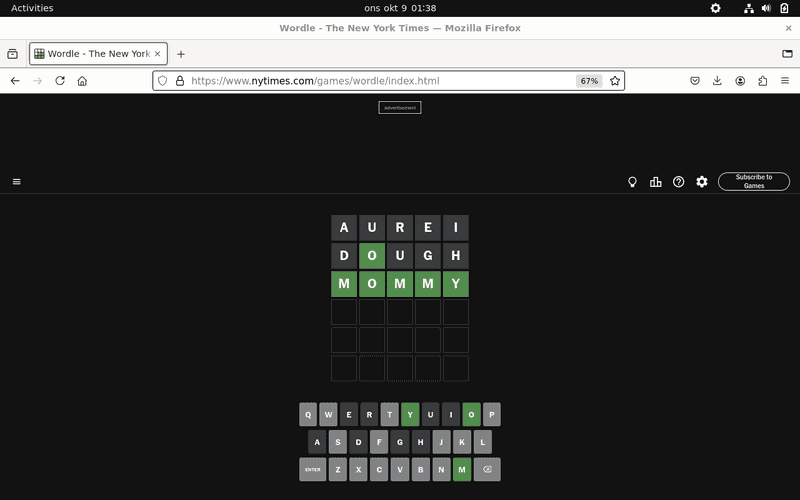Click the network icon in the top bar

[x=748, y=8]
